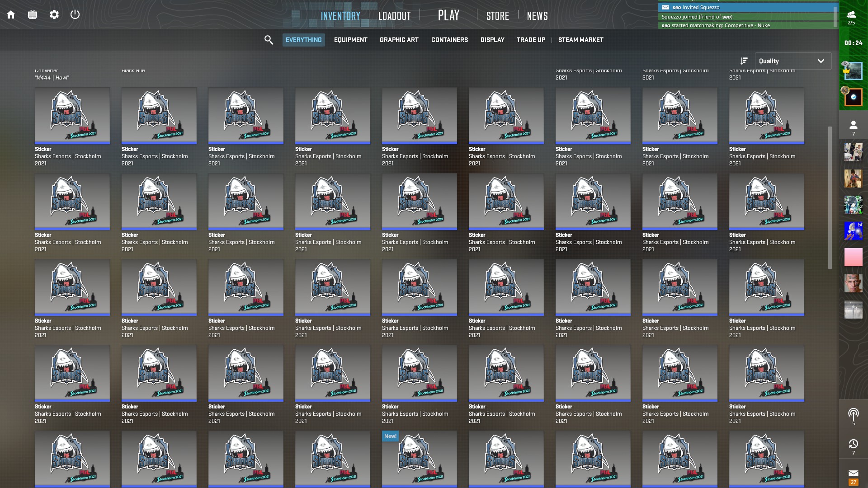Image resolution: width=868 pixels, height=488 pixels.
Task: Open the settings gear icon
Action: coord(54,14)
